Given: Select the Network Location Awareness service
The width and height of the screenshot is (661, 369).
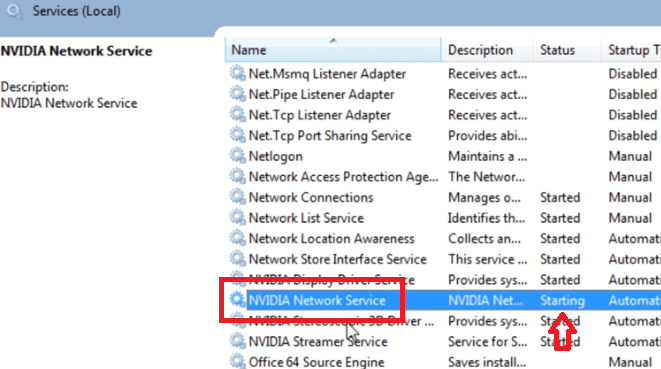Looking at the screenshot, I should pyautogui.click(x=332, y=239).
